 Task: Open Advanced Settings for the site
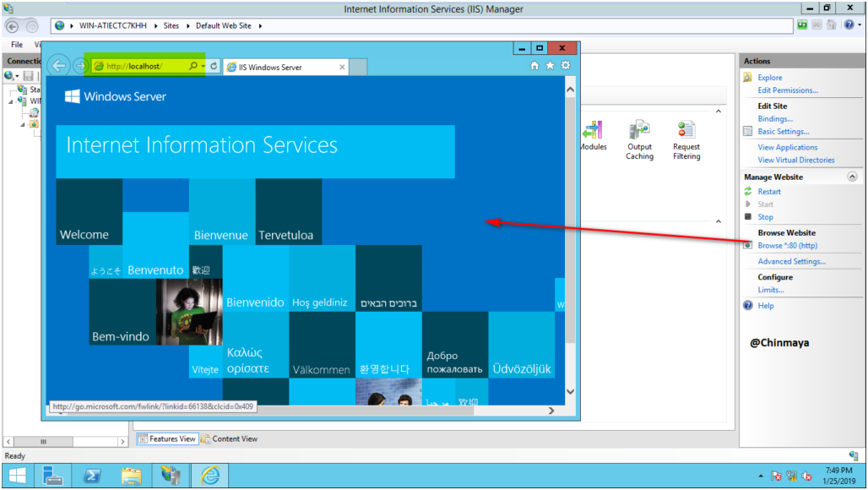pyautogui.click(x=792, y=261)
